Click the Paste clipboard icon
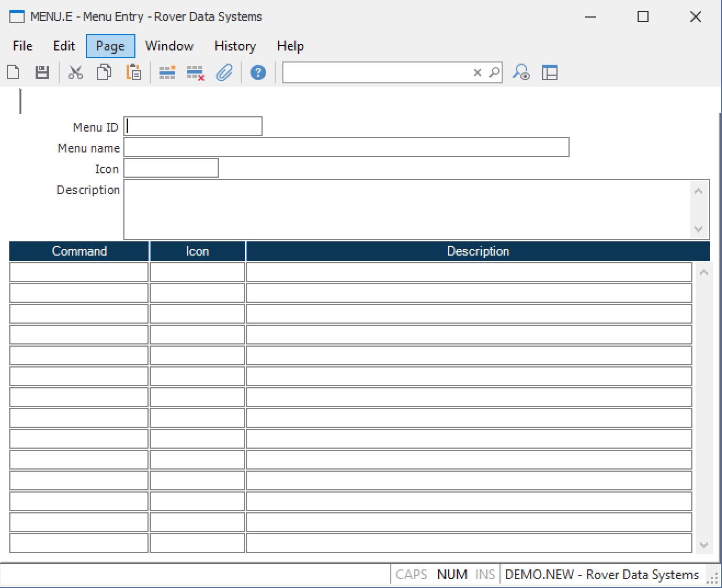Image resolution: width=722 pixels, height=588 pixels. [x=133, y=72]
